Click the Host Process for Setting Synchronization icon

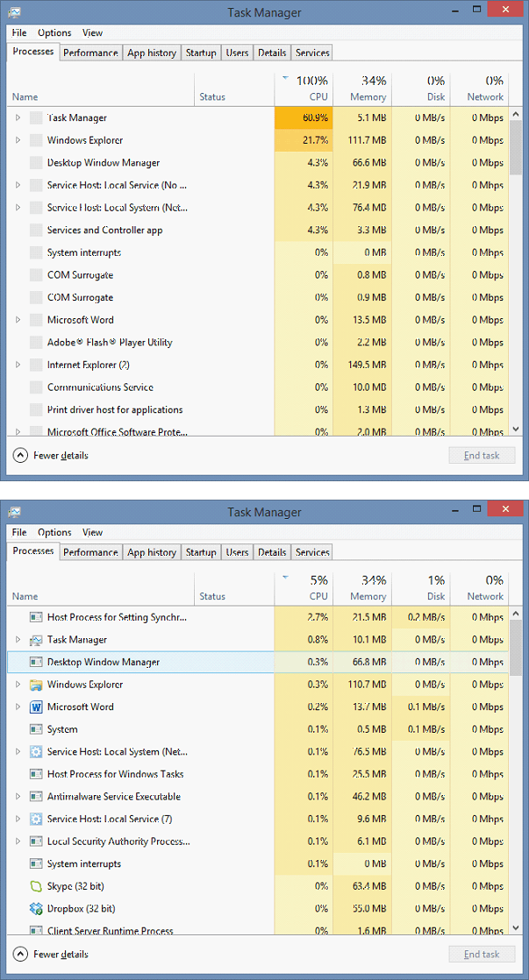(x=35, y=617)
